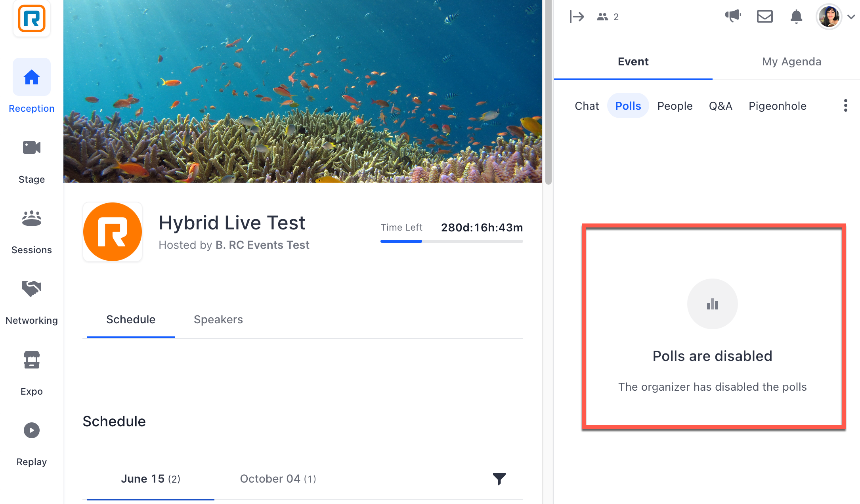The height and width of the screenshot is (504, 860).
Task: Click the 280d:16h:43m countdown text
Action: pyautogui.click(x=482, y=227)
